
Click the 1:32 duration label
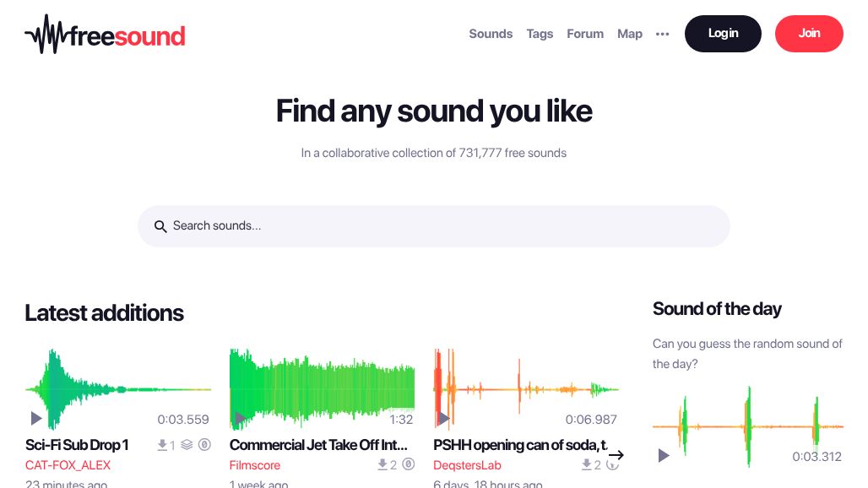(x=401, y=420)
